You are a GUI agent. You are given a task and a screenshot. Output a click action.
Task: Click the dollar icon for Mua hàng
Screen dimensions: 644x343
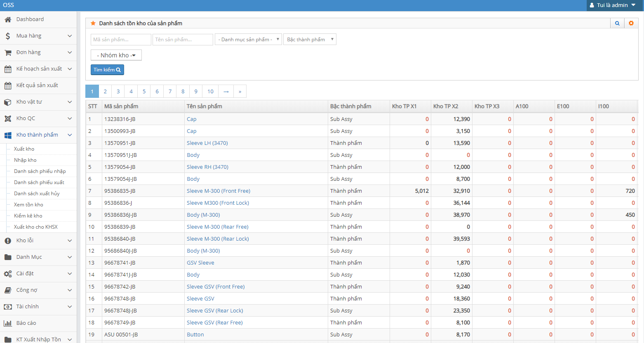[x=8, y=36]
